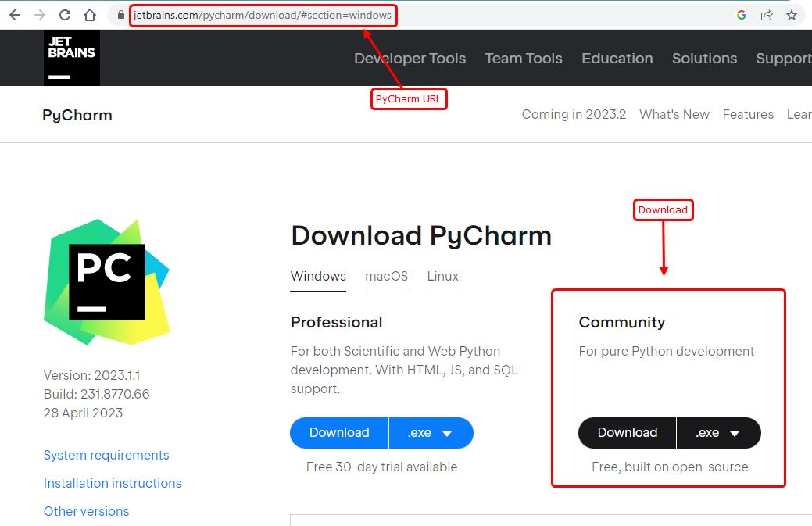Click 'For pure Python development' text
Screen dimensions: 812x526
666,352
